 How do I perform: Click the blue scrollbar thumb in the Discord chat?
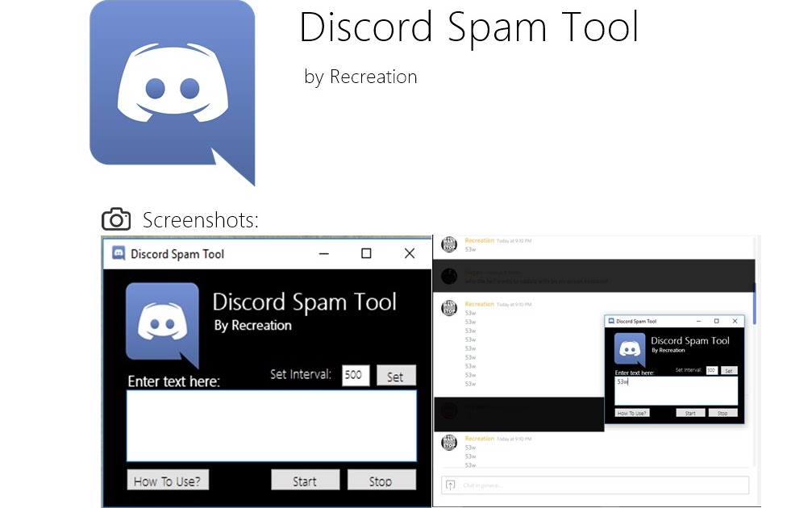click(755, 303)
